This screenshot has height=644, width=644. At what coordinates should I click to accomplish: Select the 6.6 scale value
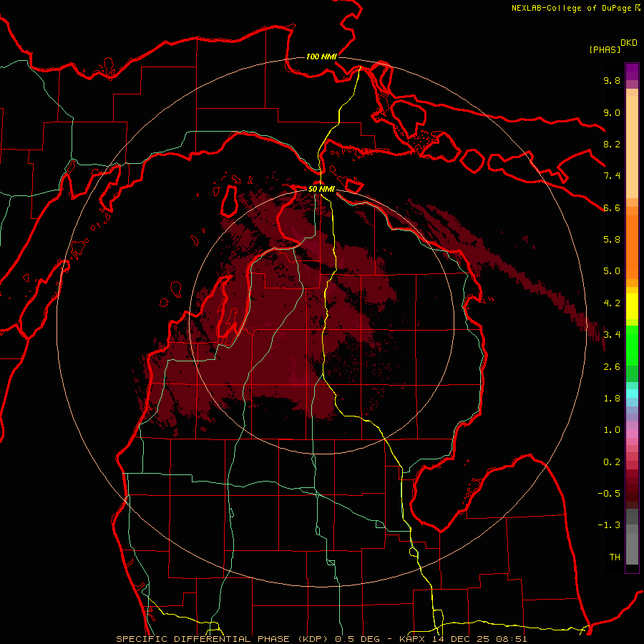coord(612,208)
